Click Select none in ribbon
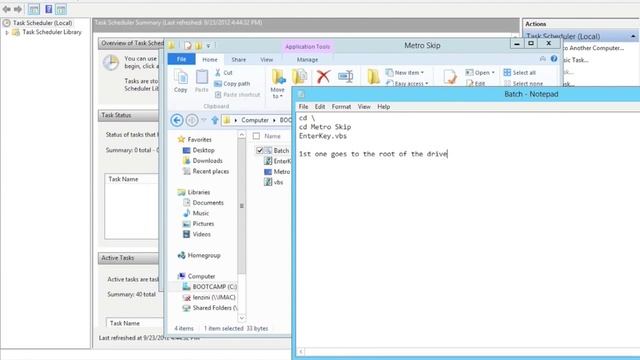The width and height of the screenshot is (640, 360). click(x=523, y=83)
